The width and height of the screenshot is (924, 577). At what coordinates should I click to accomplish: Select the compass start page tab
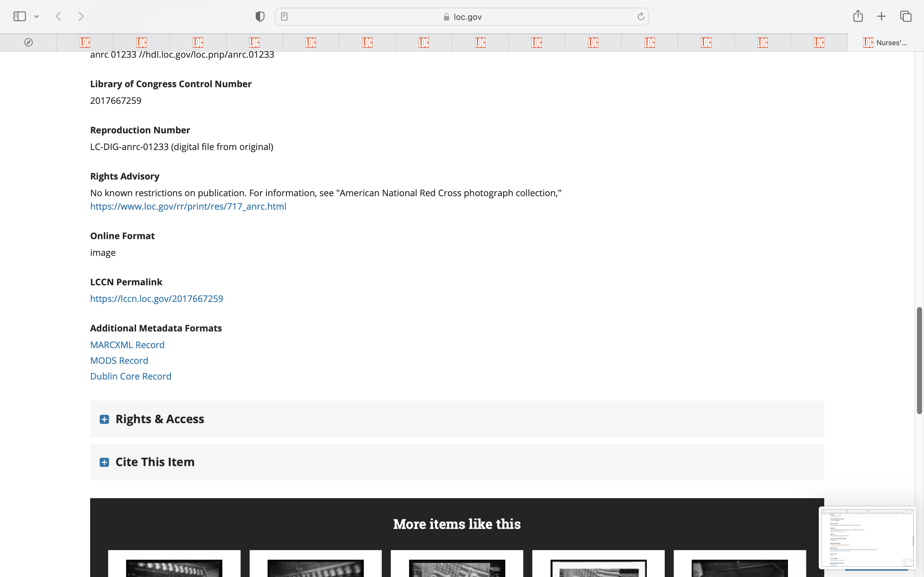click(x=28, y=42)
